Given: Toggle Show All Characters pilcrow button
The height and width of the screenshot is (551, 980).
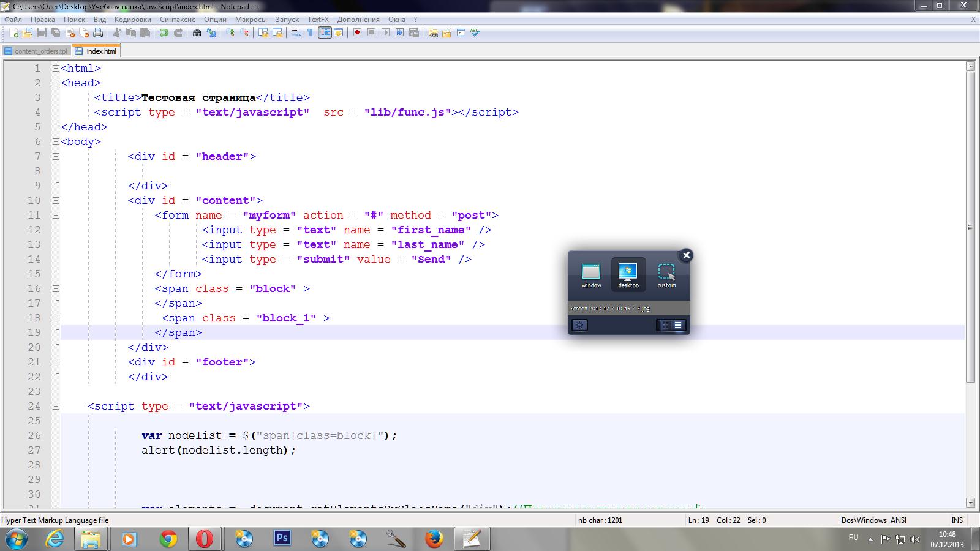Looking at the screenshot, I should (311, 32).
